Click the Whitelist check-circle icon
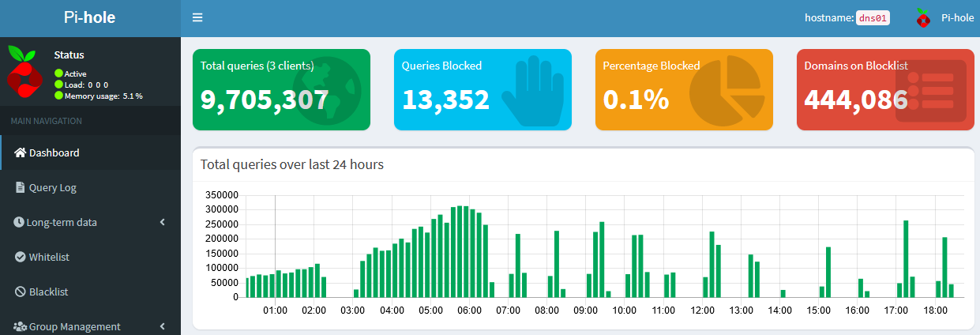Viewport: 980px width, 335px height. [x=21, y=257]
